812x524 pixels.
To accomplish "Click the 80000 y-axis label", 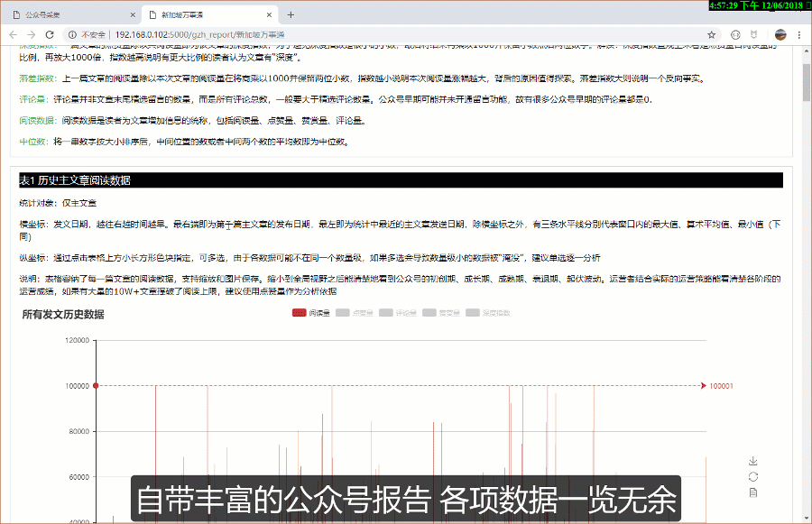I will tap(79, 431).
